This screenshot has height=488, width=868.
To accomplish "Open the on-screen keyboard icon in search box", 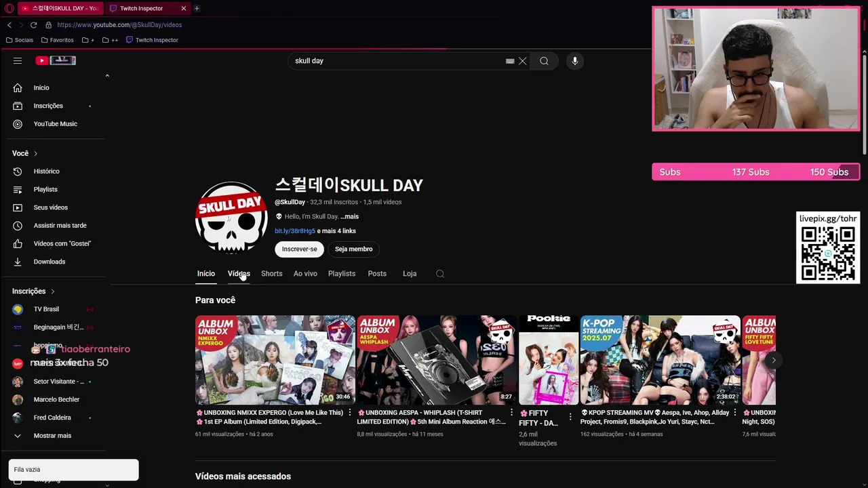I will tap(510, 61).
